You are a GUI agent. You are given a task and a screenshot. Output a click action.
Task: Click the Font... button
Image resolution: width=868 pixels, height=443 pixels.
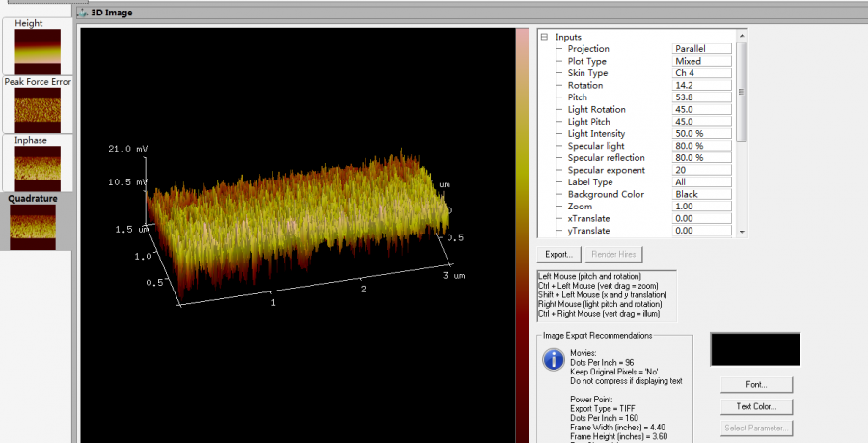tap(756, 385)
